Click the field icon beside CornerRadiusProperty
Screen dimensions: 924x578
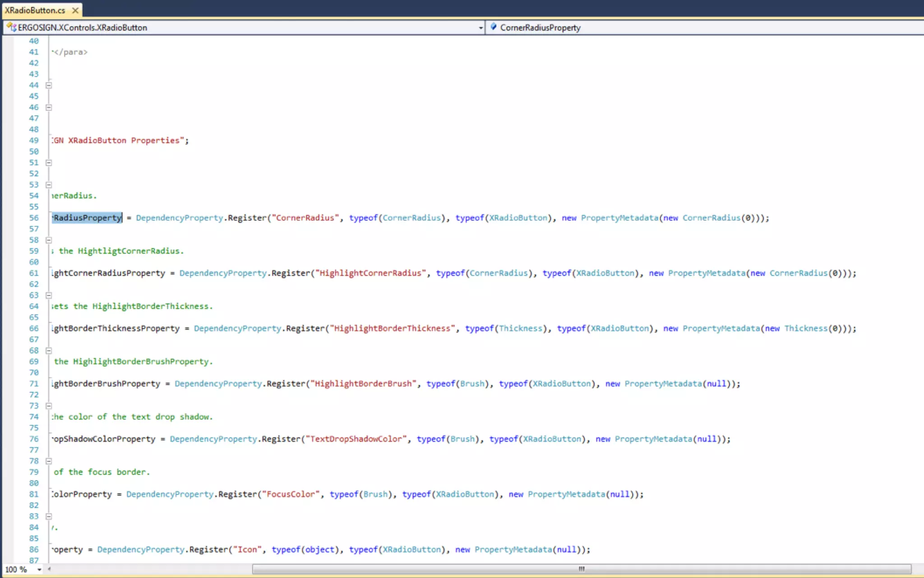pyautogui.click(x=494, y=27)
